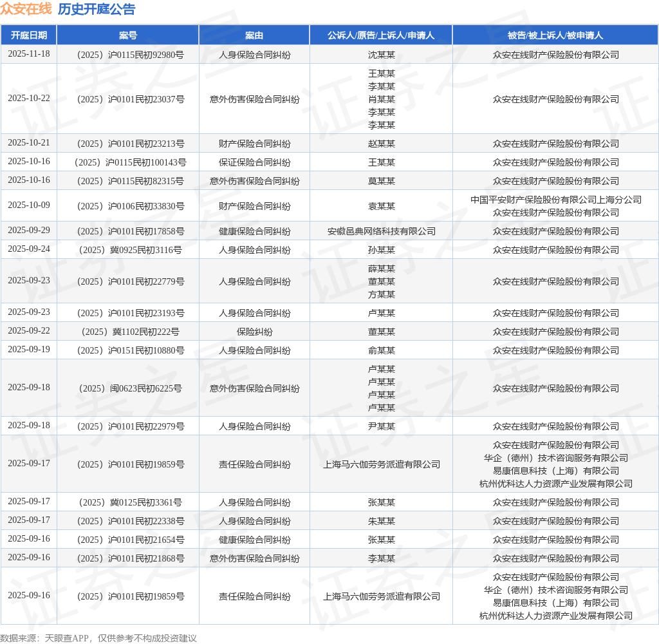Click the 众安在线 title text
This screenshot has width=659, height=644.
26,9
